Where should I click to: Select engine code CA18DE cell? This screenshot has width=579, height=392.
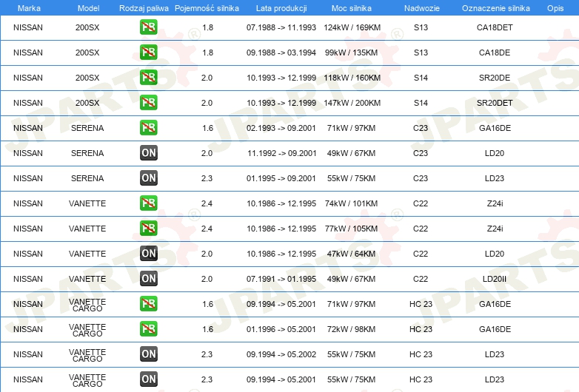(495, 53)
